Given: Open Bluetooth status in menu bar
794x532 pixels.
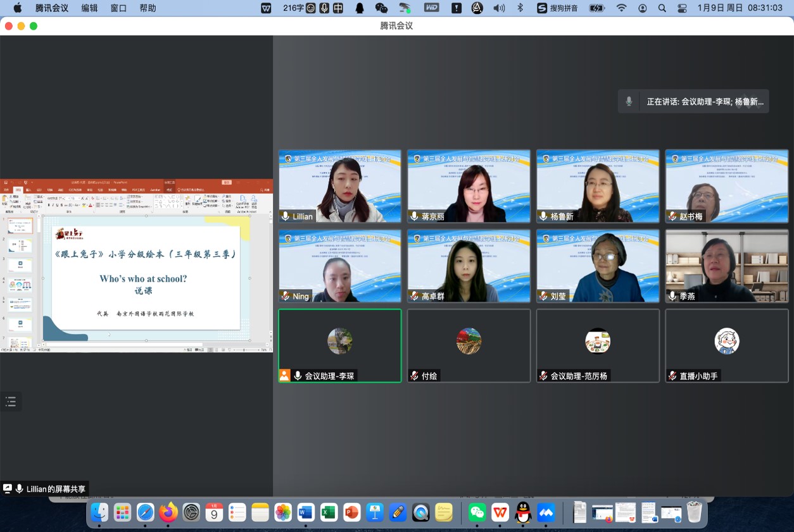Looking at the screenshot, I should click(x=520, y=8).
